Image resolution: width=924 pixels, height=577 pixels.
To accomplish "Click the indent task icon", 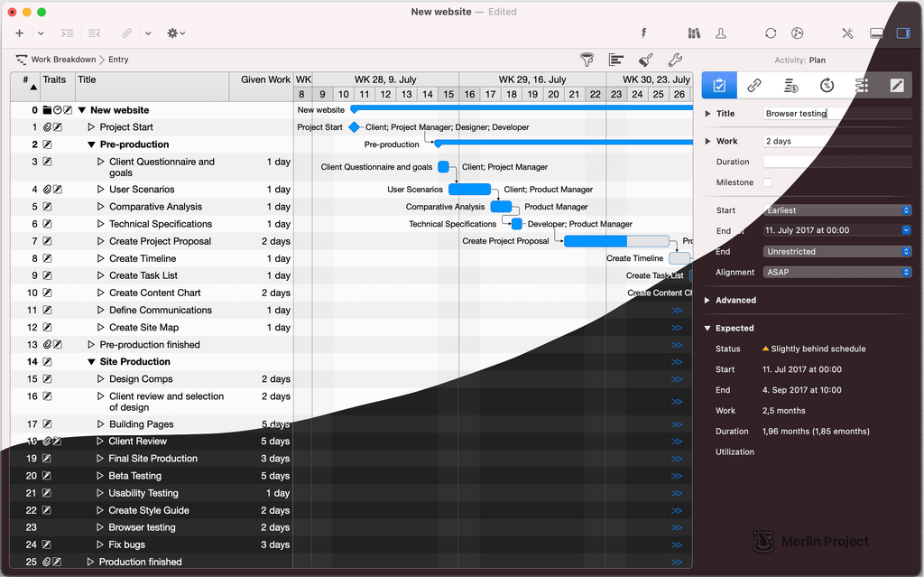I will (x=68, y=33).
